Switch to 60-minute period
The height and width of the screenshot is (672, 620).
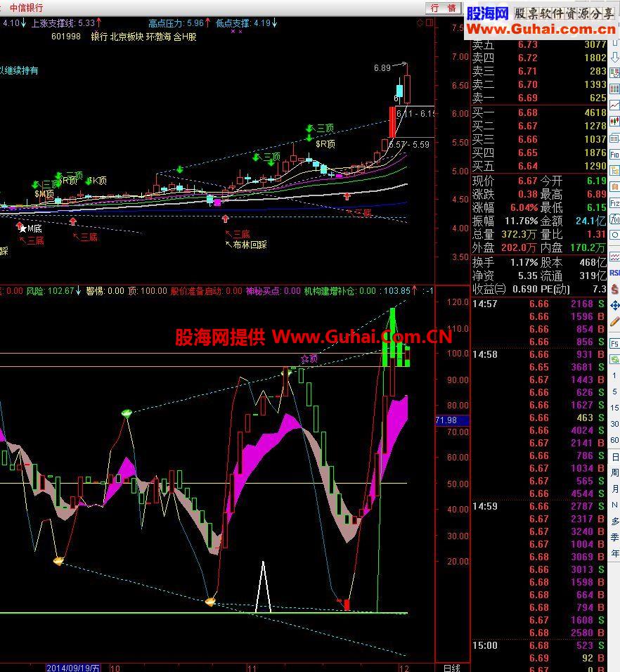click(x=615, y=440)
